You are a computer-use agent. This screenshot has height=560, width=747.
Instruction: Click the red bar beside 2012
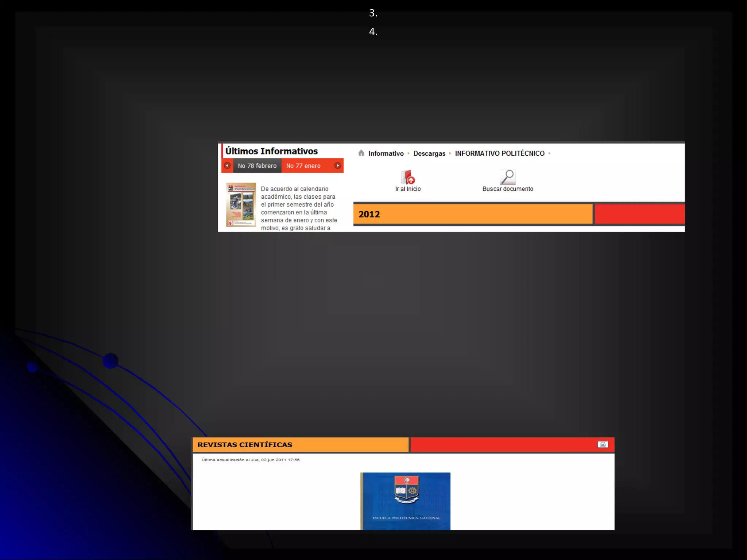pos(639,214)
